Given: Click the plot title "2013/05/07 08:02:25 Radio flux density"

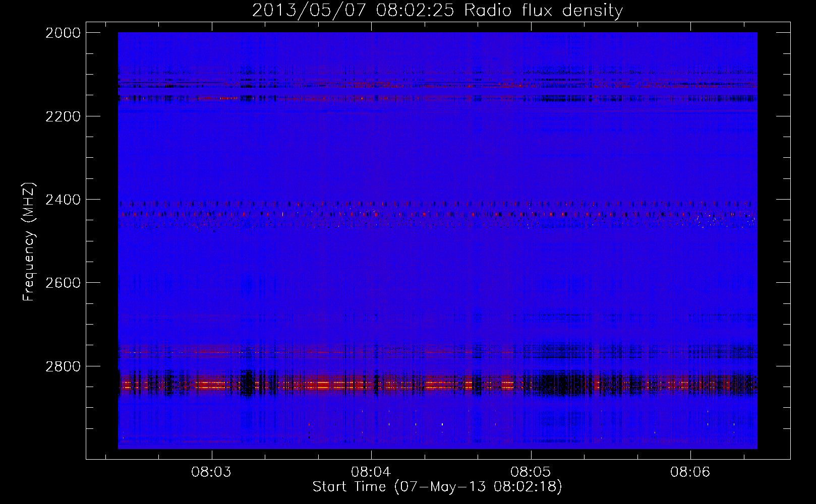Looking at the screenshot, I should click(437, 11).
